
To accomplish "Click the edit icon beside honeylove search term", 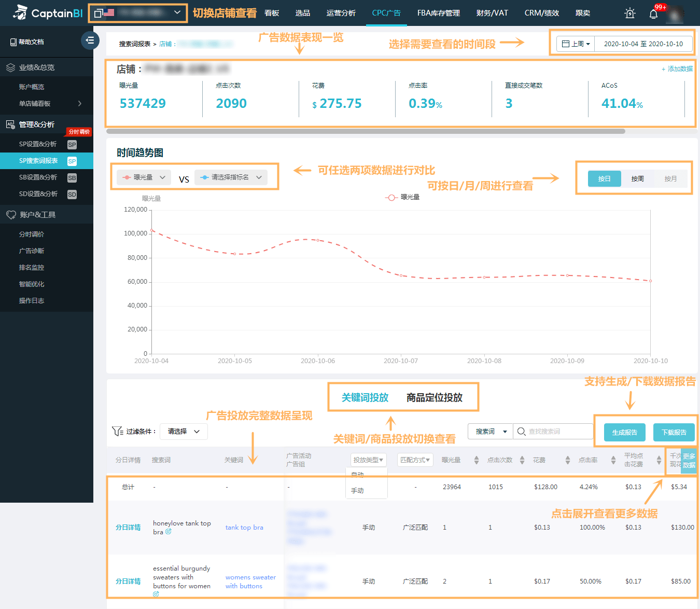I will [x=169, y=532].
